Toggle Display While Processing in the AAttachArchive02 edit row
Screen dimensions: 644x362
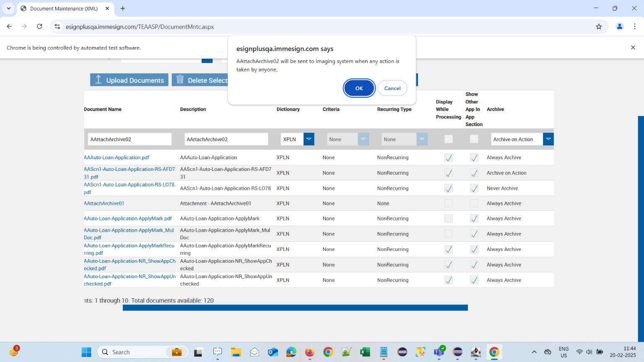coord(449,139)
